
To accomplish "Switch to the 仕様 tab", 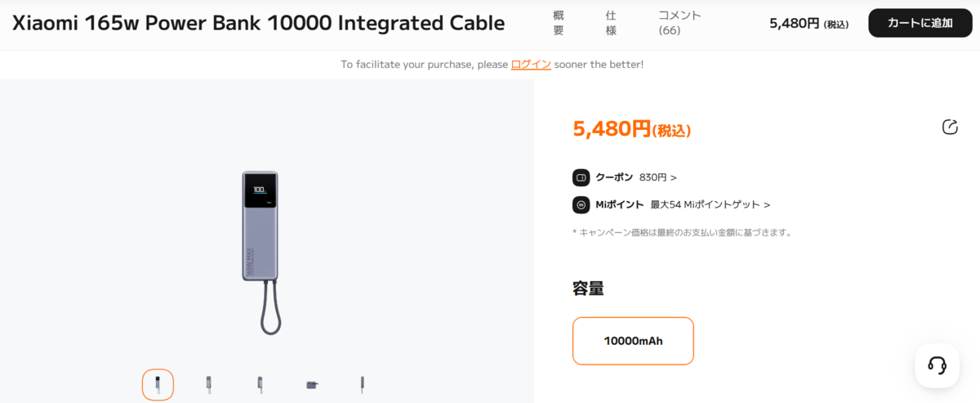I will tap(611, 23).
